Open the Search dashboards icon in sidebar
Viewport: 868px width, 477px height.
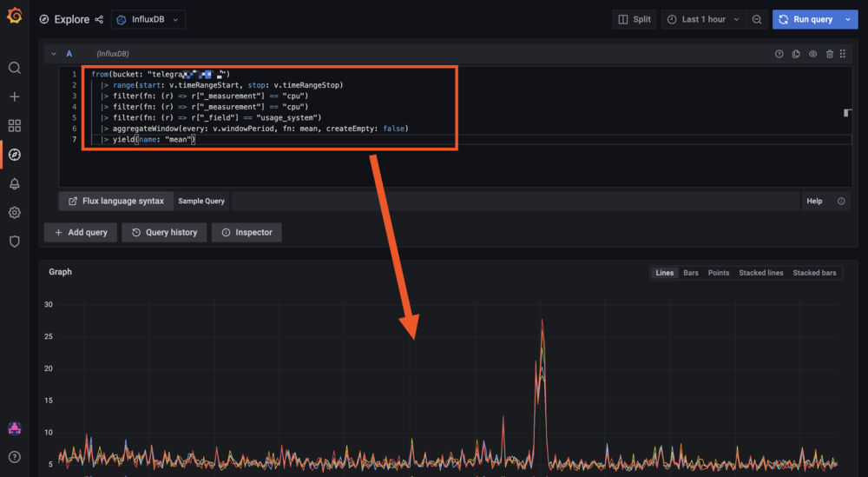pyautogui.click(x=14, y=68)
